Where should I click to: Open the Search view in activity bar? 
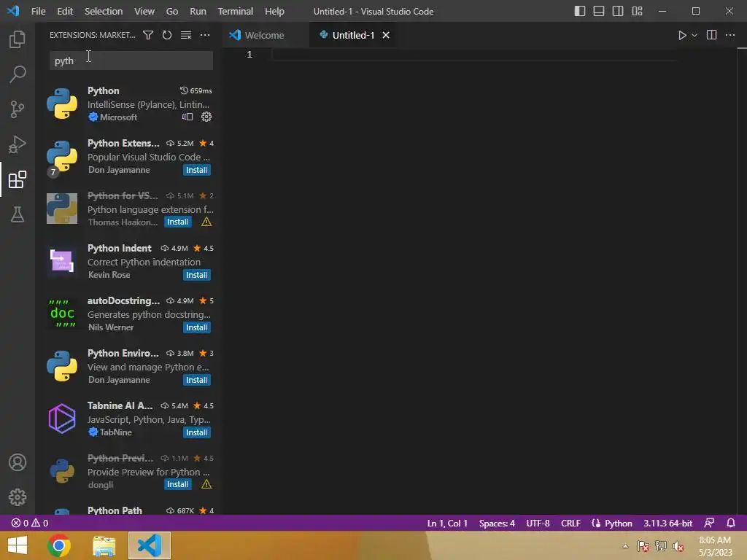pos(18,74)
